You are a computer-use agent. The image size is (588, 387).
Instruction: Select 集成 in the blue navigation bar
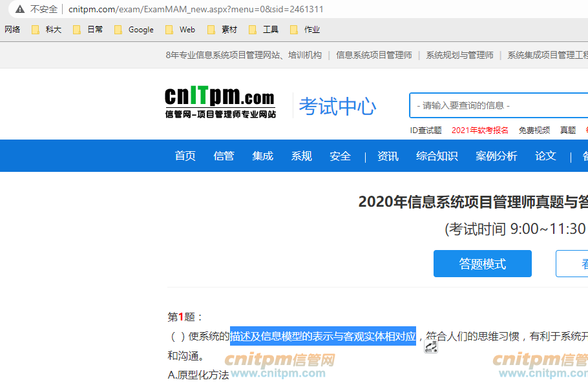[263, 156]
